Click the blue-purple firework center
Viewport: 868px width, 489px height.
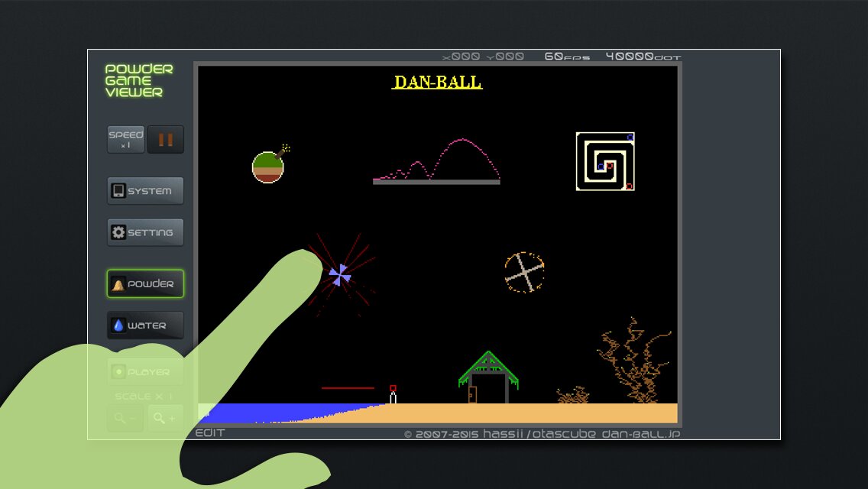(x=340, y=274)
